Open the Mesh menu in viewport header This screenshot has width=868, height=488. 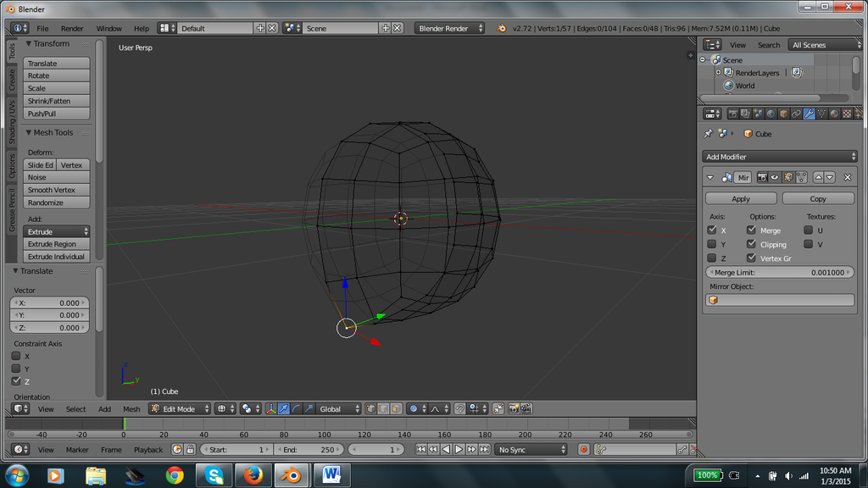[x=131, y=409]
